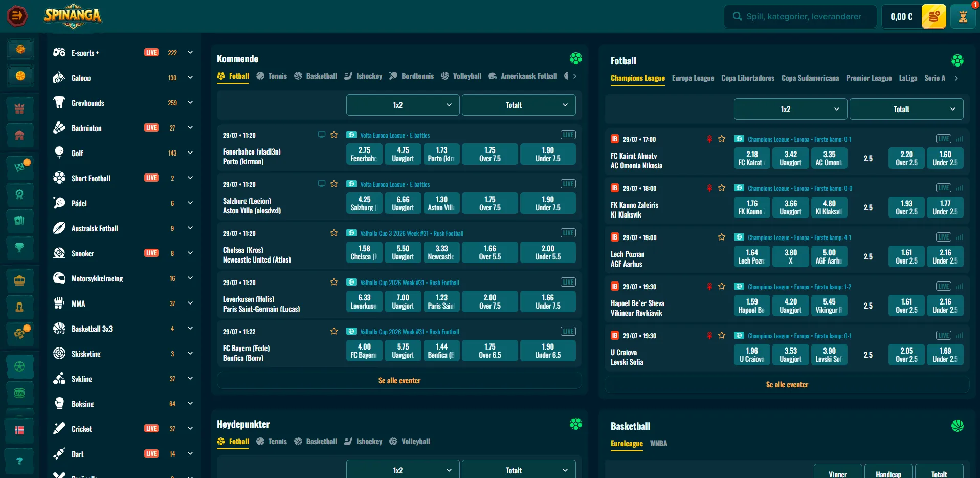
Task: Select the Skiskyting target icon
Action: pyautogui.click(x=59, y=354)
